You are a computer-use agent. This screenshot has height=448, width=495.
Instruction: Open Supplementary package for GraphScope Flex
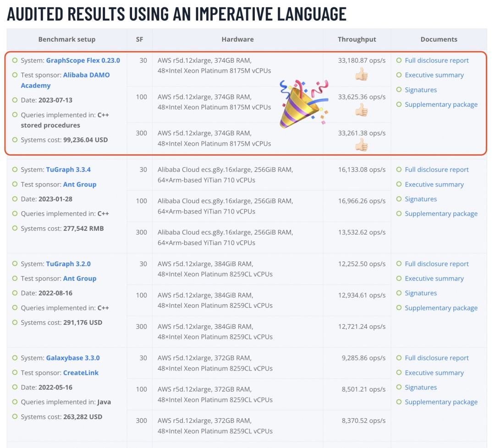tap(441, 104)
